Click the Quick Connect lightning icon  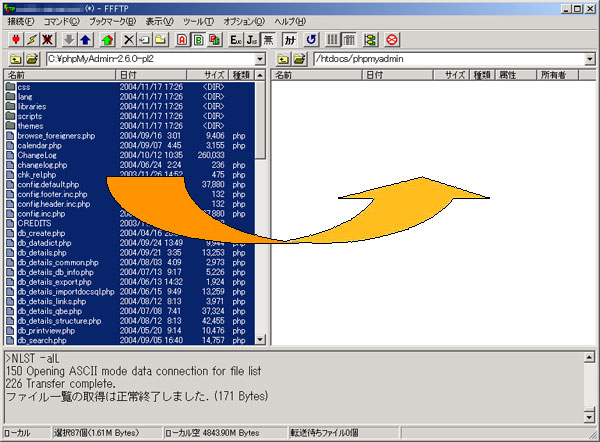pyautogui.click(x=32, y=39)
